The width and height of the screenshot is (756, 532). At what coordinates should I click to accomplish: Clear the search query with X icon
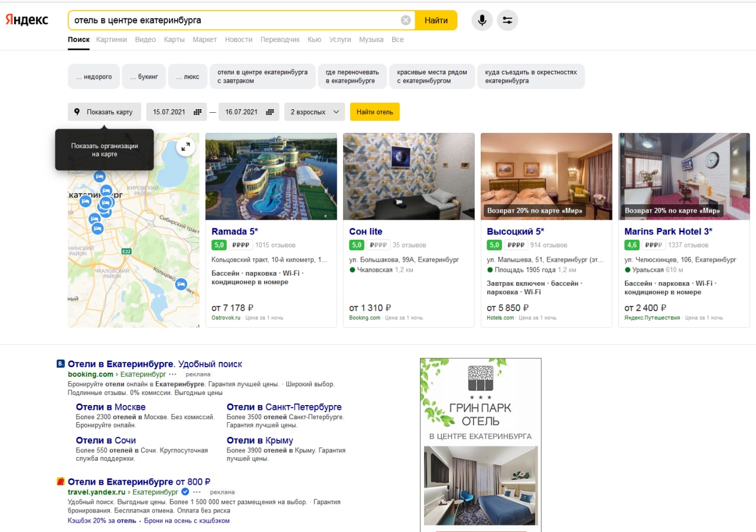coord(406,20)
